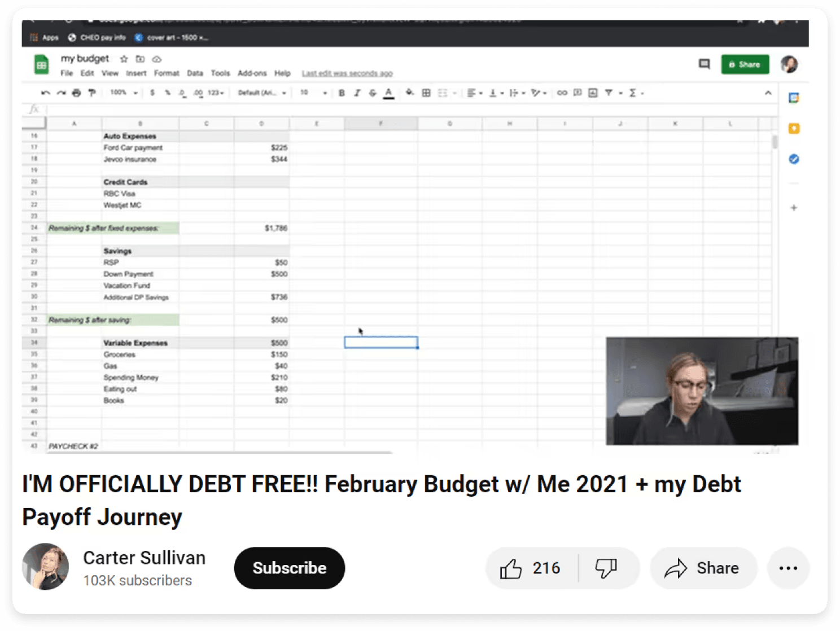Screen dimensions: 840x631
Task: Click the CHEO pay info bookmark
Action: click(x=97, y=37)
